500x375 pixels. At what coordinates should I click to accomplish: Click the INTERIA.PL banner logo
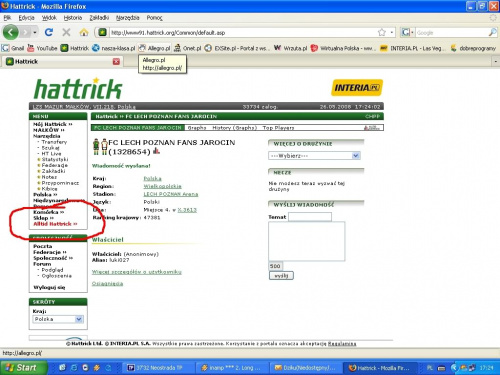pyautogui.click(x=357, y=88)
